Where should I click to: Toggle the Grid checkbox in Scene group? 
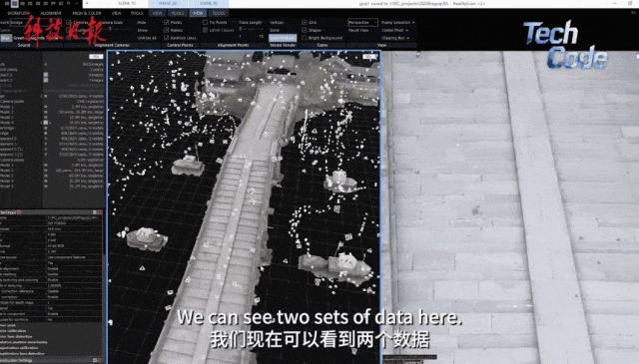click(x=305, y=22)
